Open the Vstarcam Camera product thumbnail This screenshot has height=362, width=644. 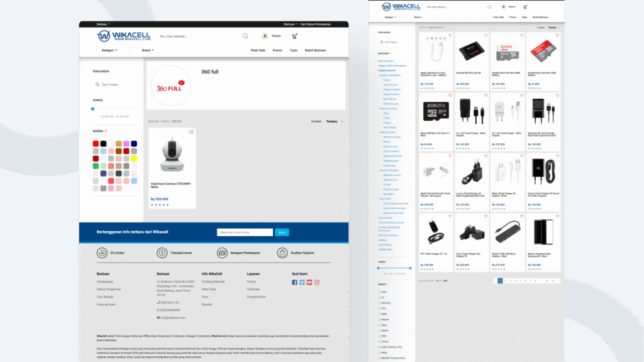(172, 155)
